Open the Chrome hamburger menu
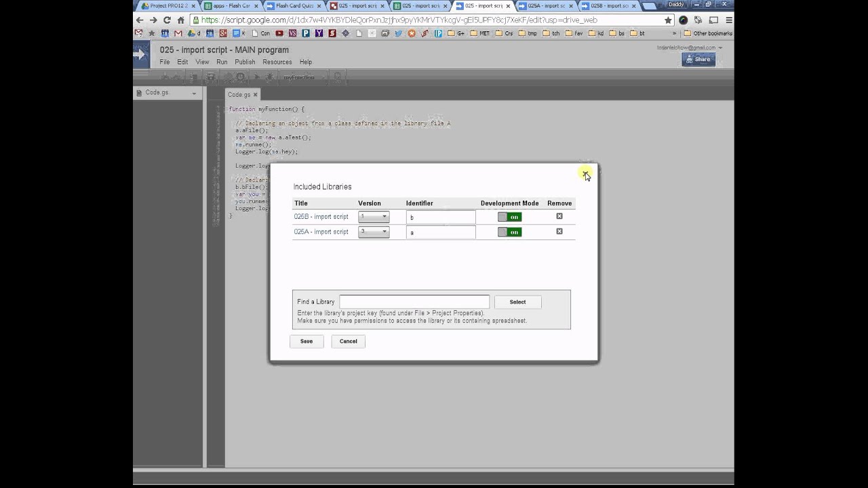Viewport: 868px width, 488px height. click(729, 20)
